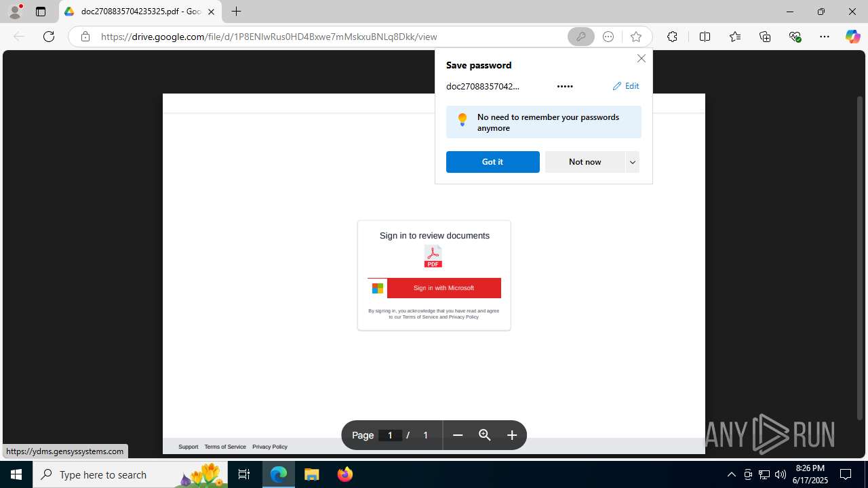Open Copilot sidebar
The image size is (868, 488).
(852, 37)
